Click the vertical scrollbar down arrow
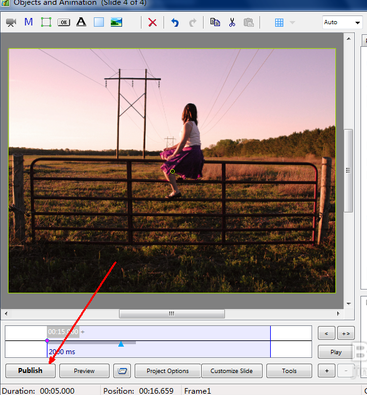Screen dimensions: 367x395 (349, 303)
